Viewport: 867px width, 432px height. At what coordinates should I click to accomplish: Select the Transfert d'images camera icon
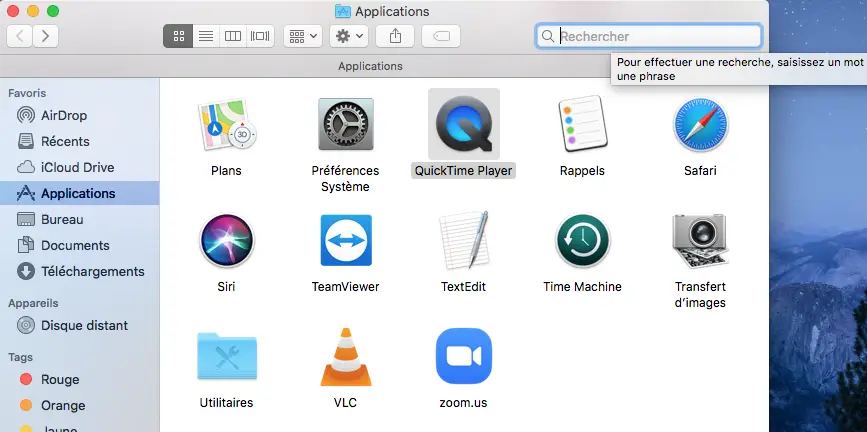(700, 241)
